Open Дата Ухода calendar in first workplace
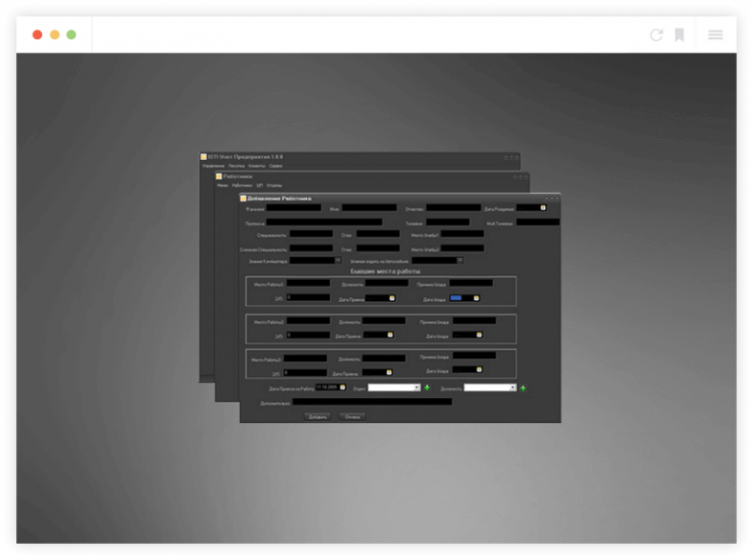This screenshot has height=560, width=753. pyautogui.click(x=476, y=298)
